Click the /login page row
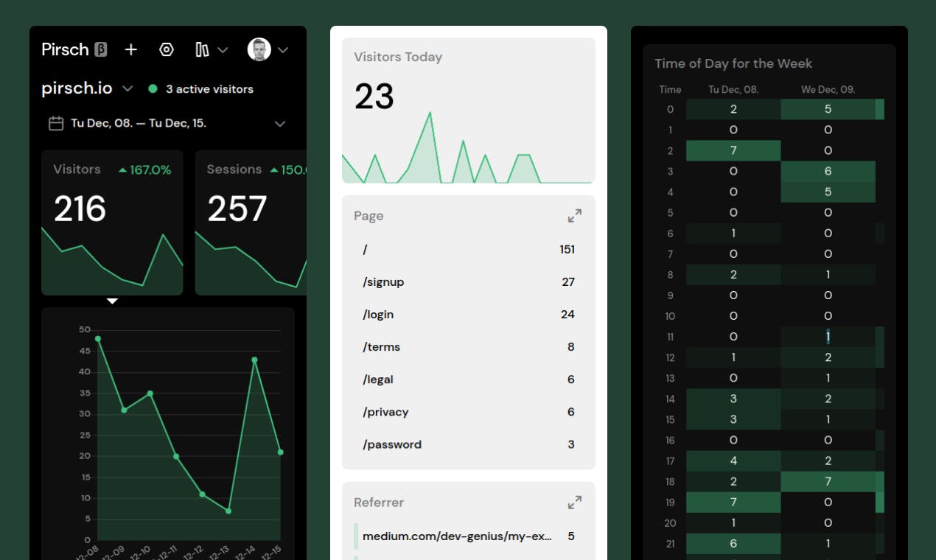Screen dimensions: 936x560 pos(469,315)
